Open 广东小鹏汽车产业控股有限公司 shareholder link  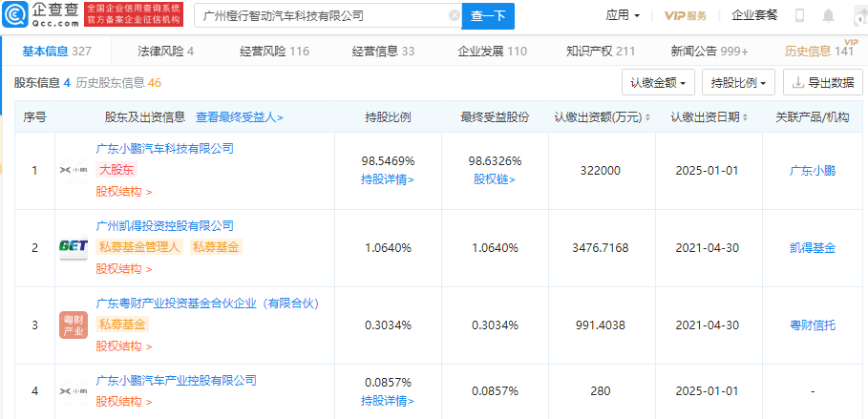pyautogui.click(x=176, y=381)
